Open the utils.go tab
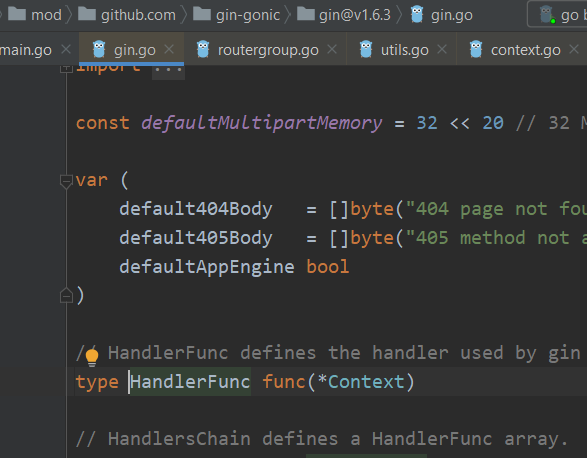587x458 pixels. 404,50
